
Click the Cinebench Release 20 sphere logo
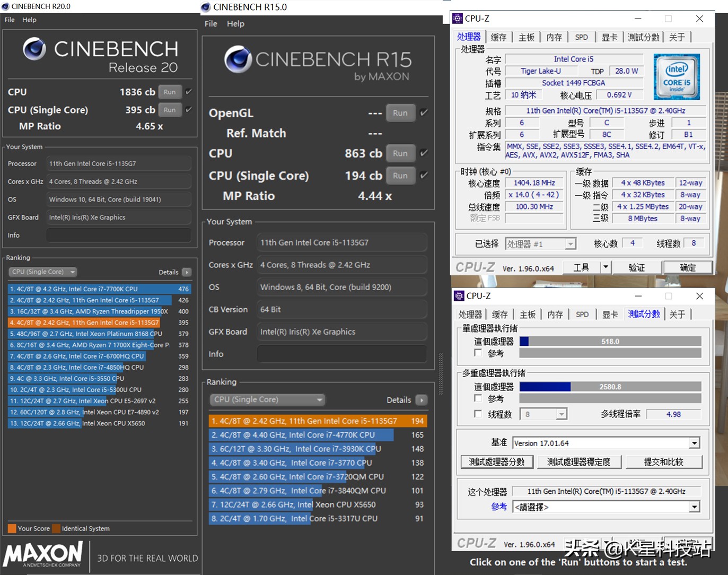pos(34,49)
